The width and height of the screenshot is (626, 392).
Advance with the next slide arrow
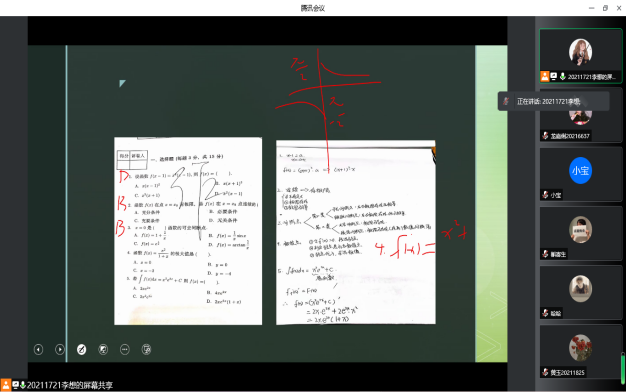tap(60, 350)
